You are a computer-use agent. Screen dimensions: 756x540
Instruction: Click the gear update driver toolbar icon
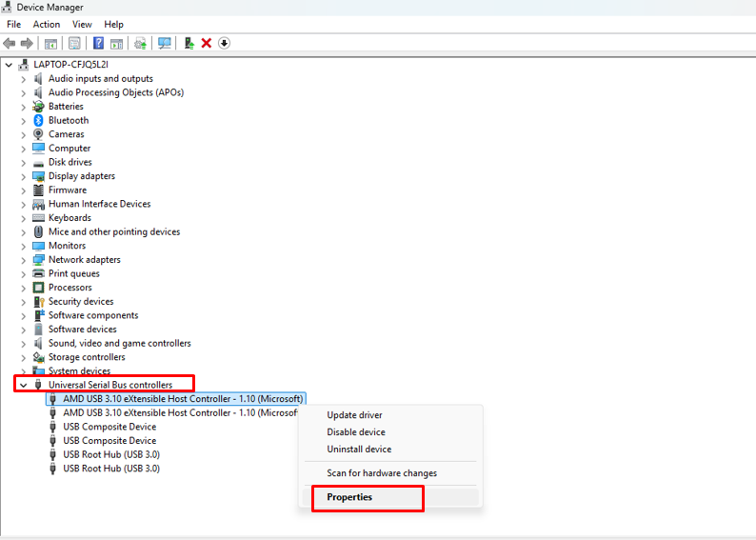140,43
